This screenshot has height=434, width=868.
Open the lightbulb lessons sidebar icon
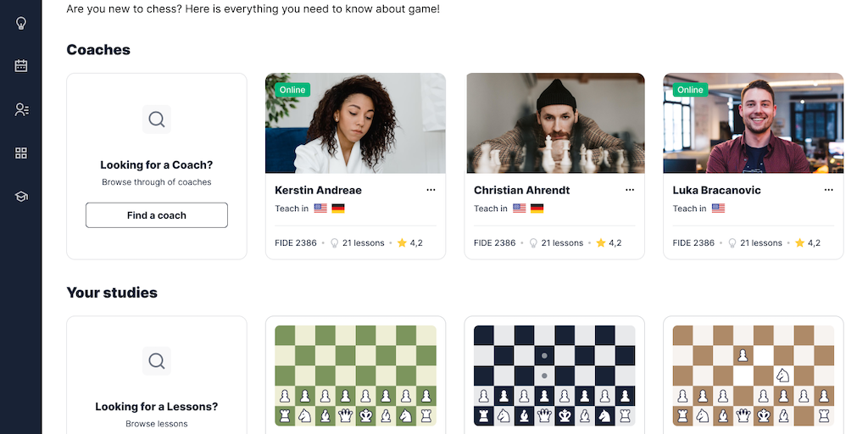[x=21, y=23]
